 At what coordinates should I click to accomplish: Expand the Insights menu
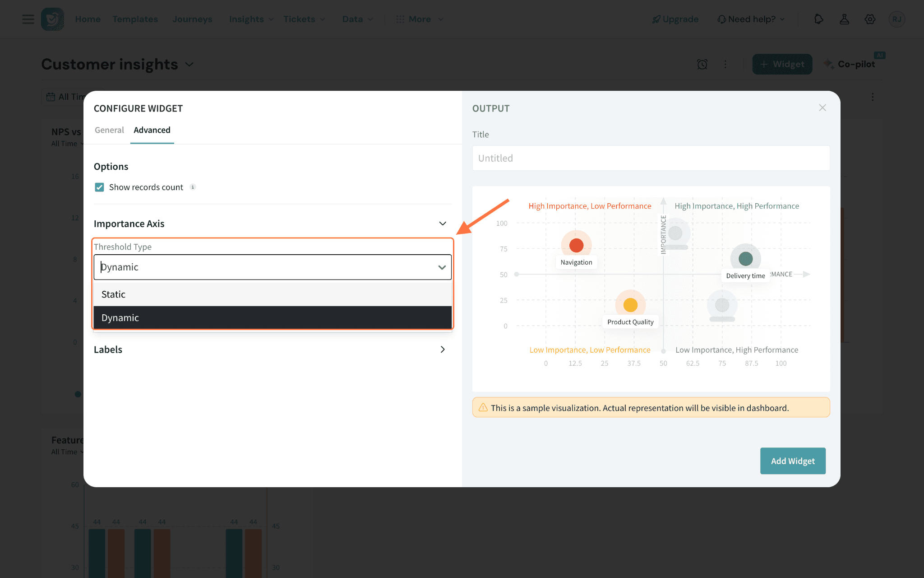[x=251, y=19]
